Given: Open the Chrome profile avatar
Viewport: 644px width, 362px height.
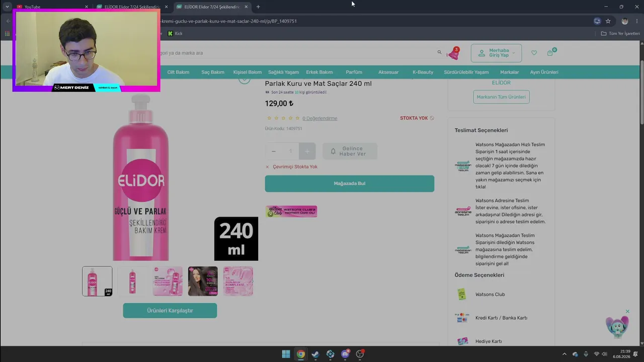Looking at the screenshot, I should [625, 21].
